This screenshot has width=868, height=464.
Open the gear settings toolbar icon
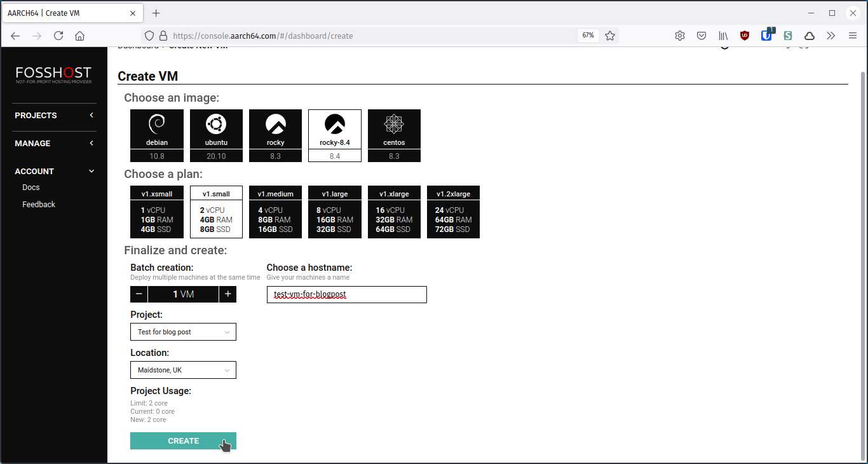[680, 36]
